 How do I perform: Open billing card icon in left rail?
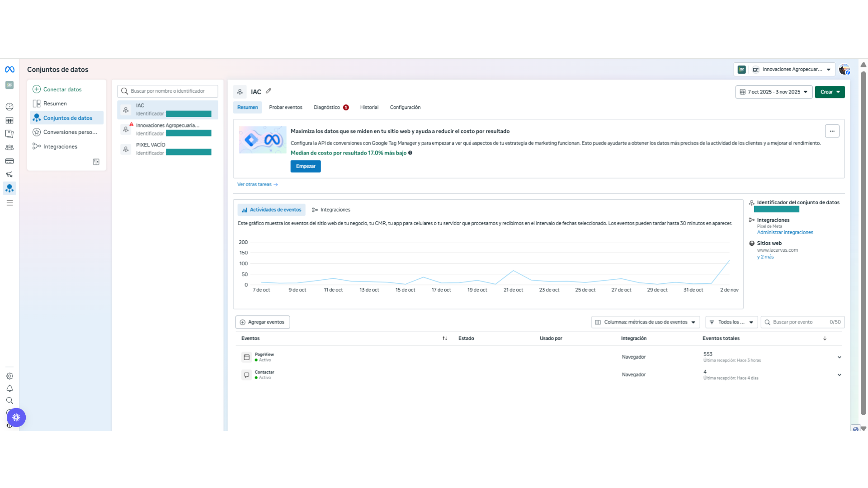click(x=9, y=161)
